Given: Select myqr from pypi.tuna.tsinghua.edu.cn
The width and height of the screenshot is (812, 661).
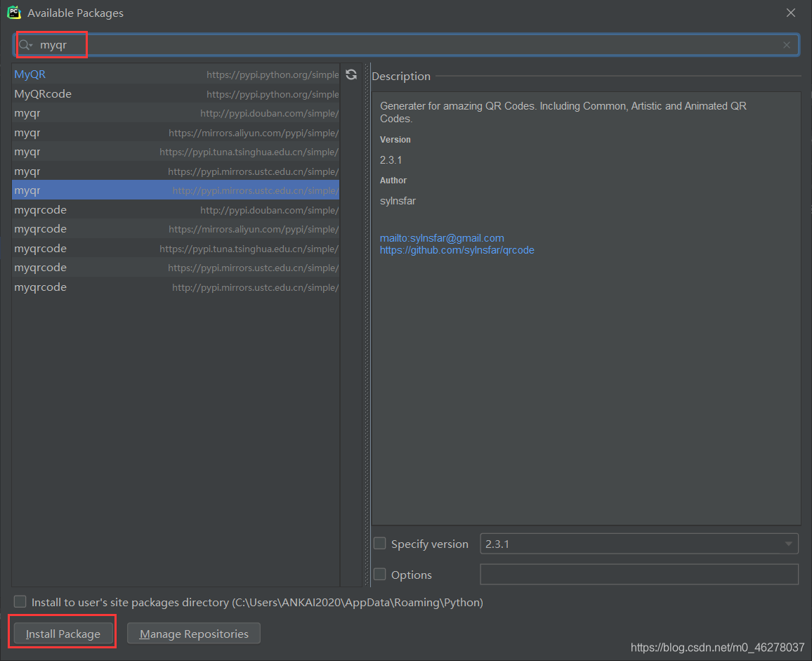Looking at the screenshot, I should (176, 152).
